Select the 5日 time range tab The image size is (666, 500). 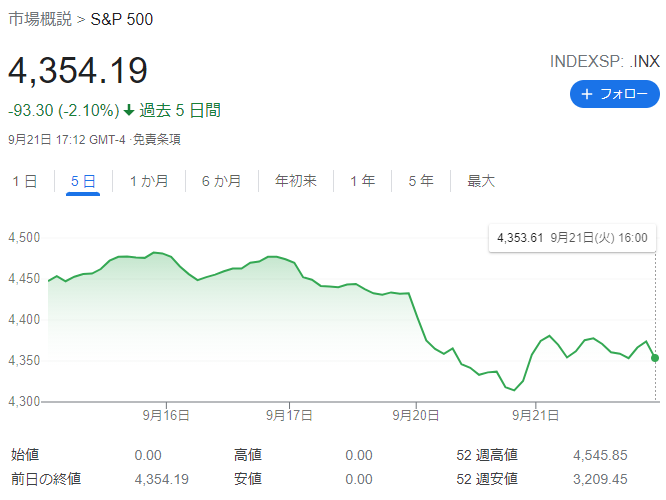83,181
